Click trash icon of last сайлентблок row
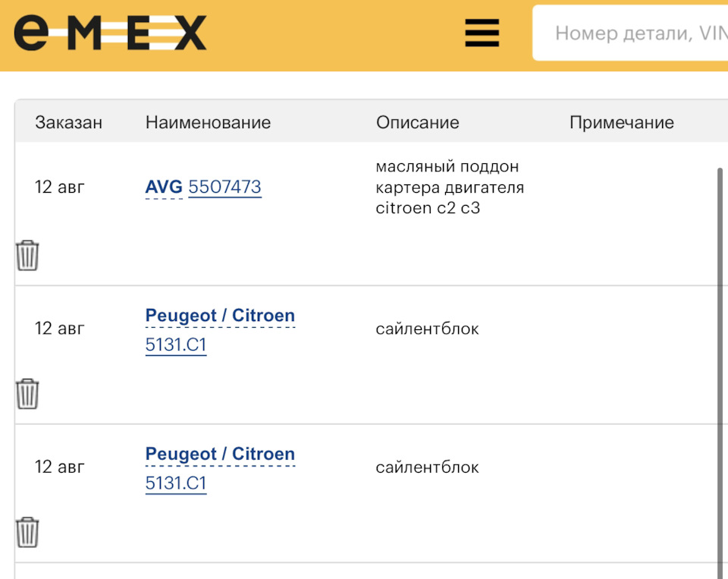This screenshot has width=728, height=579. click(27, 532)
